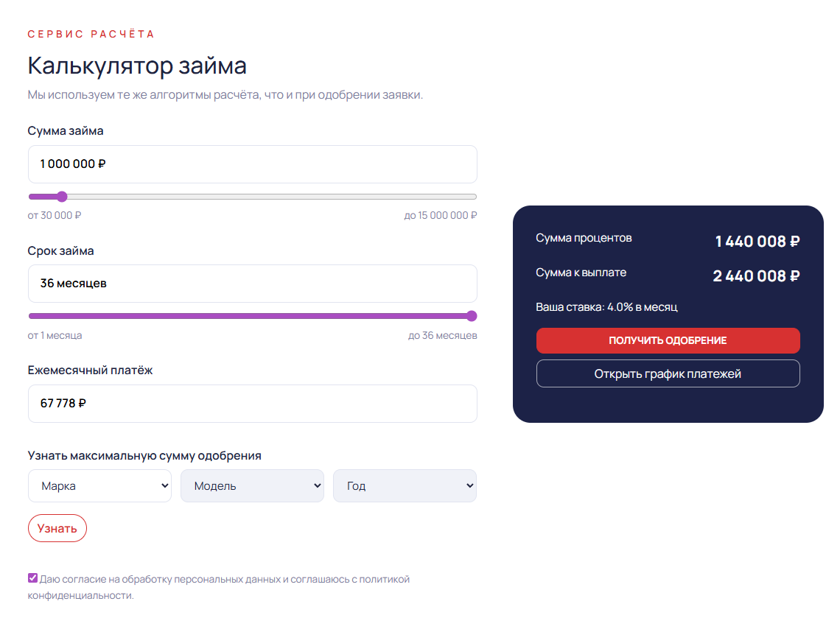This screenshot has width=840, height=618.
Task: Open the Модель dropdown
Action: (x=252, y=485)
